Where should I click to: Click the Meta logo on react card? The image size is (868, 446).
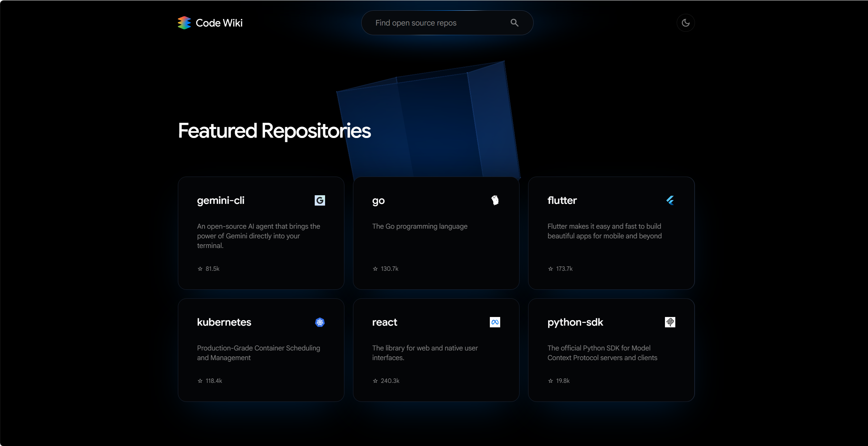pyautogui.click(x=495, y=322)
